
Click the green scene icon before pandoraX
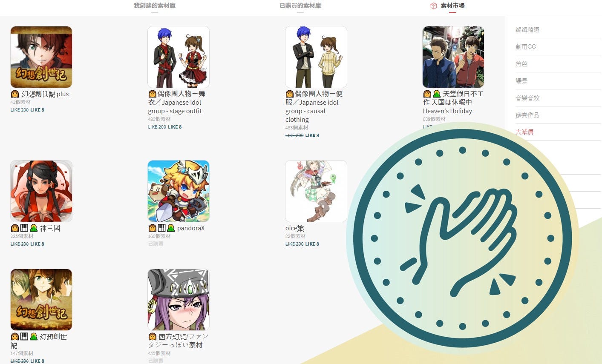click(171, 228)
